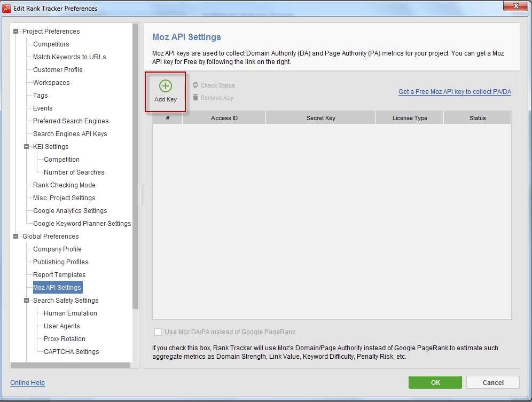Click the Cancel button
Screen dimensions: 532x402
click(493, 382)
